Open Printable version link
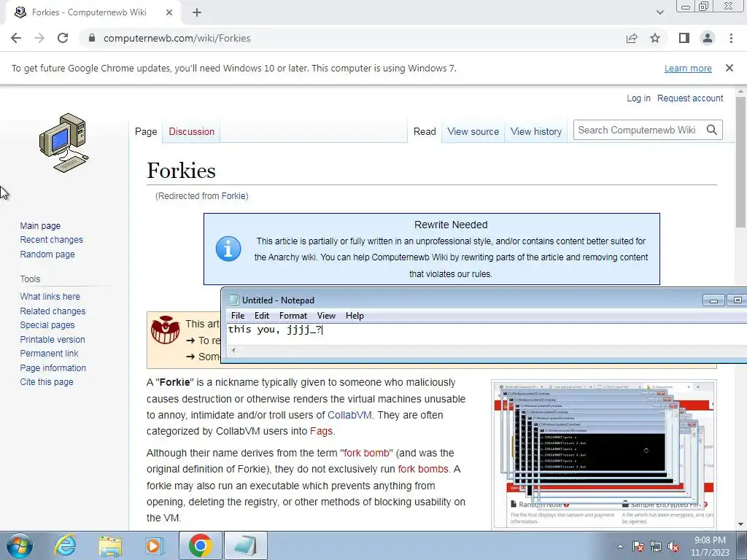The height and width of the screenshot is (560, 747). tap(53, 340)
